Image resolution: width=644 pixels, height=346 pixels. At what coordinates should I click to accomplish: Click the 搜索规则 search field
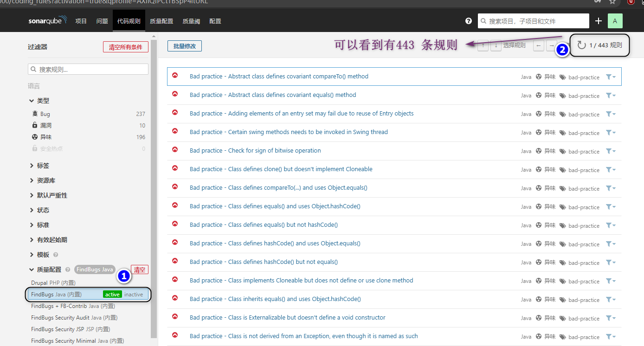pyautogui.click(x=88, y=69)
